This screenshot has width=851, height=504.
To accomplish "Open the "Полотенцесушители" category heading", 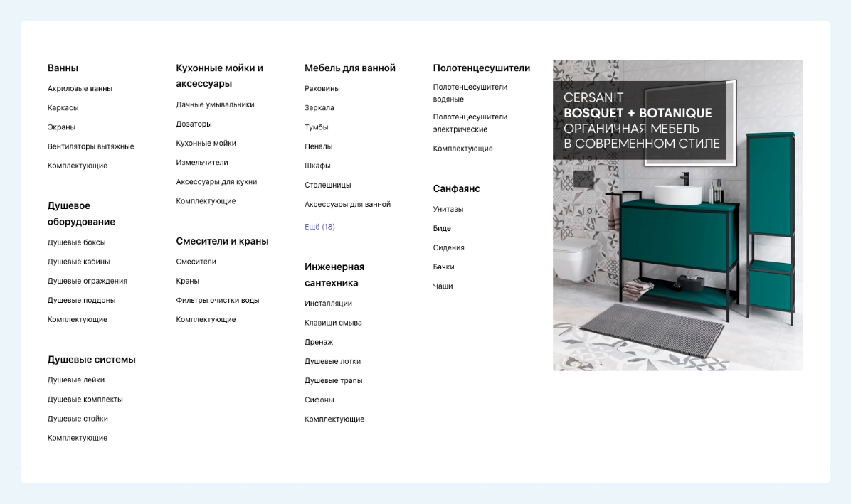I will tap(482, 68).
